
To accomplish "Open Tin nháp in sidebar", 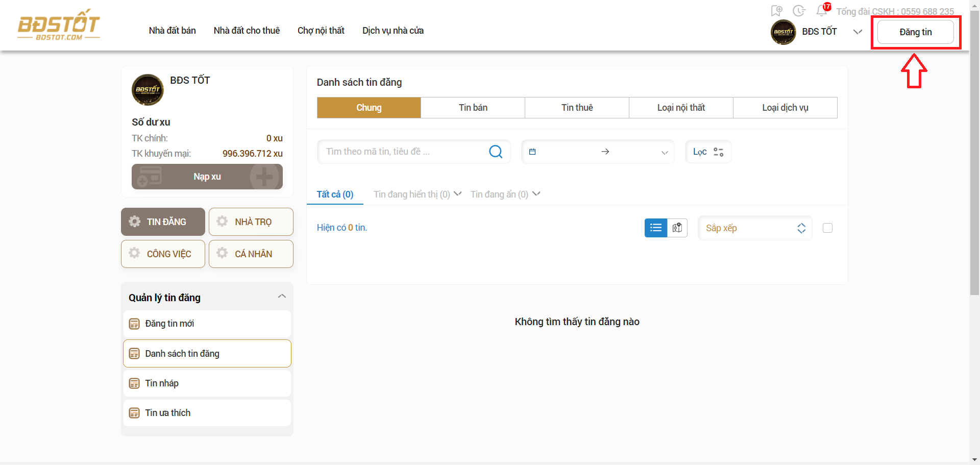I will pyautogui.click(x=207, y=383).
